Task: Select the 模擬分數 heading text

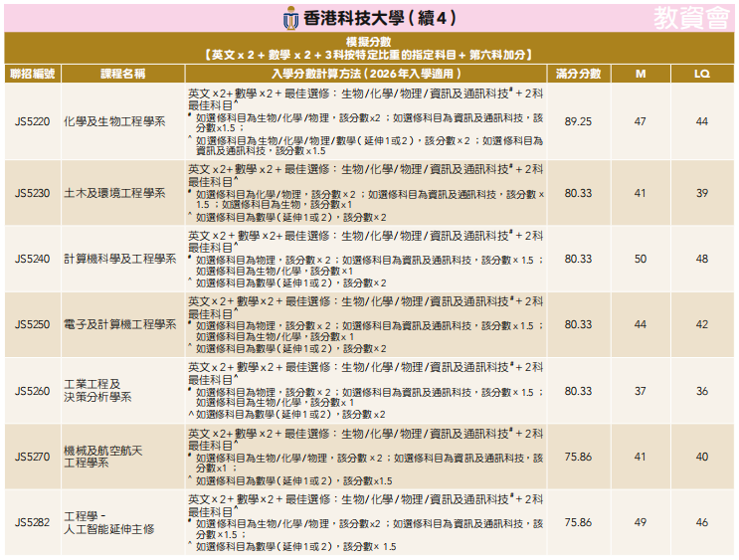Action: click(x=369, y=42)
